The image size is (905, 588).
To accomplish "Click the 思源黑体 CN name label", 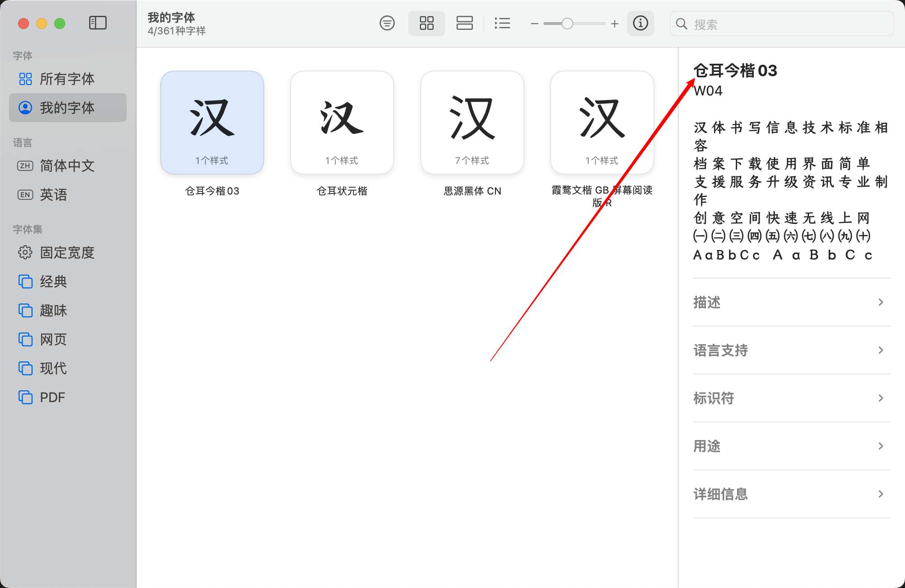I will (x=472, y=191).
